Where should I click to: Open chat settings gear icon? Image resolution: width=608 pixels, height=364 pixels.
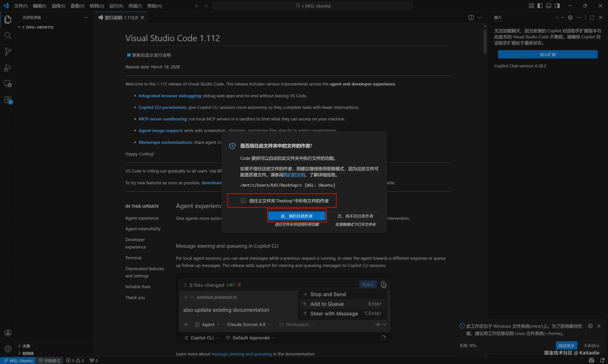tap(570, 17)
